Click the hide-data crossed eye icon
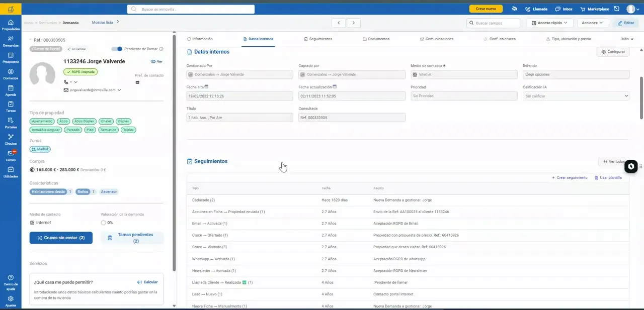 (x=515, y=9)
